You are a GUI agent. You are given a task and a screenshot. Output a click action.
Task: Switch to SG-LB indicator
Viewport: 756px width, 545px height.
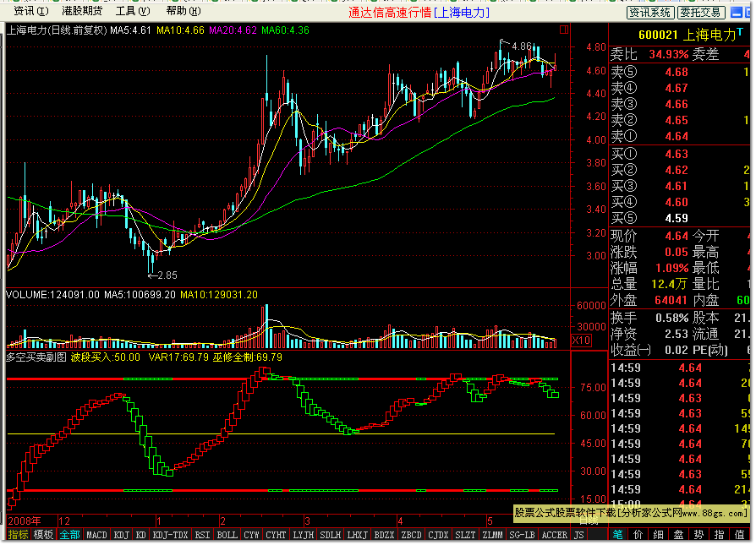pos(522,535)
